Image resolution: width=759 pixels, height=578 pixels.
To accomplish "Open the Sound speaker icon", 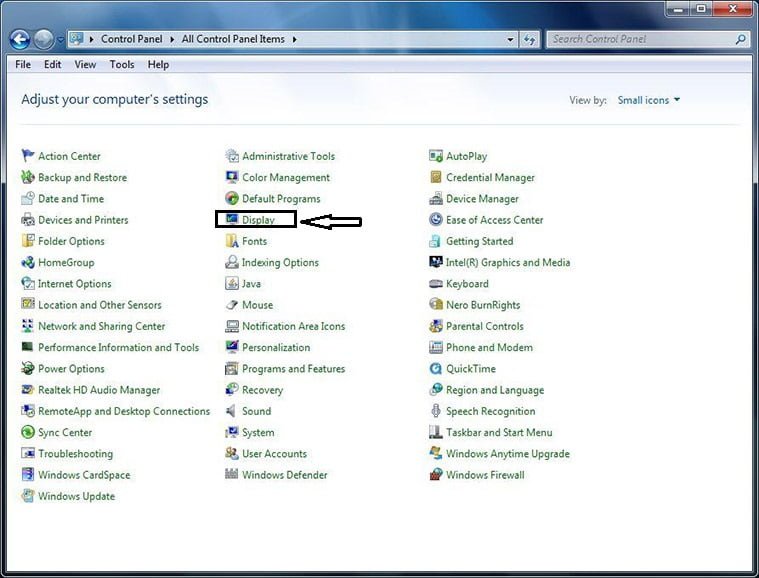I will point(232,411).
